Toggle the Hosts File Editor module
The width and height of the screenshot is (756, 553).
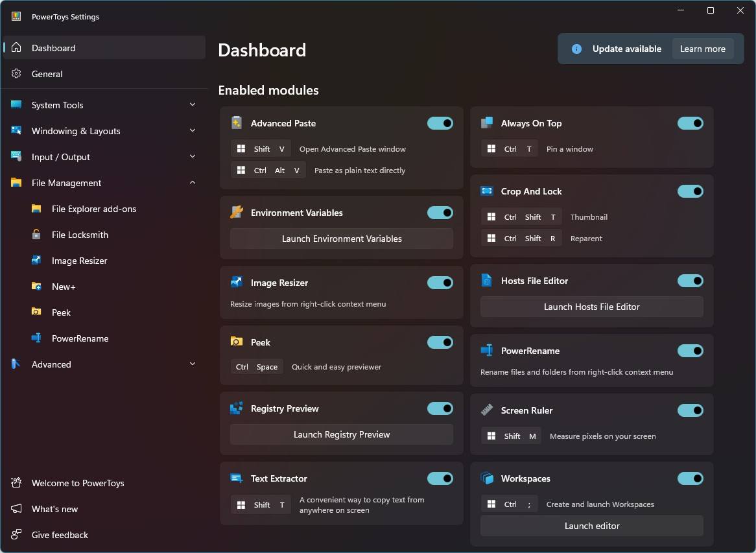(691, 281)
